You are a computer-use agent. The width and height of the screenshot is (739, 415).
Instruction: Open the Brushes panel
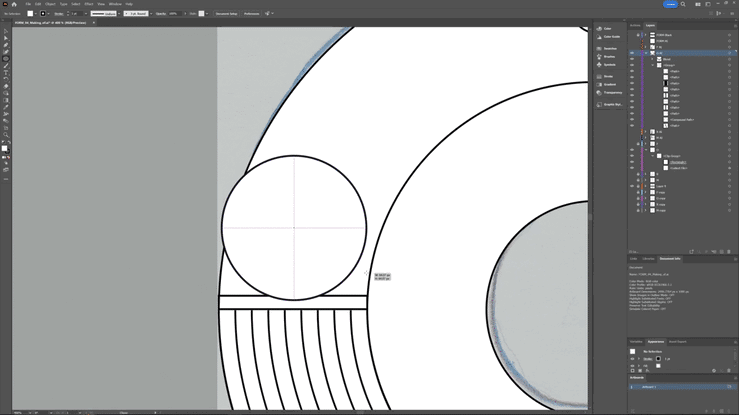click(x=608, y=57)
